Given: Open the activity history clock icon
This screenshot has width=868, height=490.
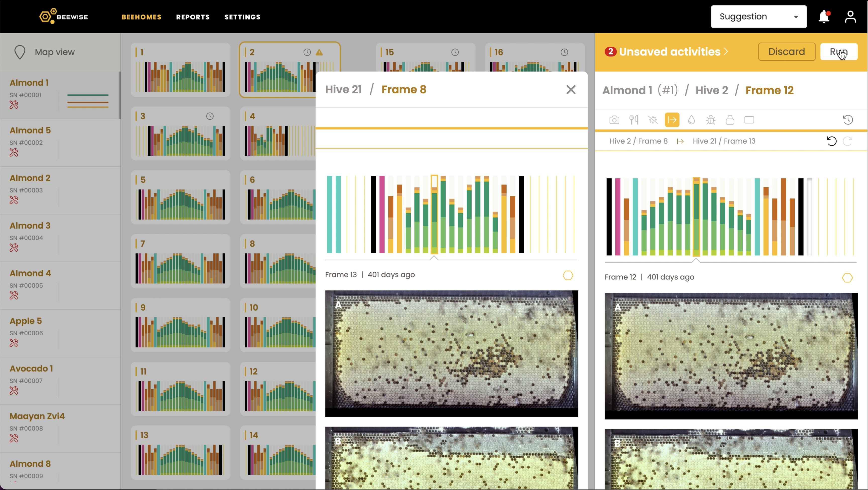Looking at the screenshot, I should (x=848, y=120).
